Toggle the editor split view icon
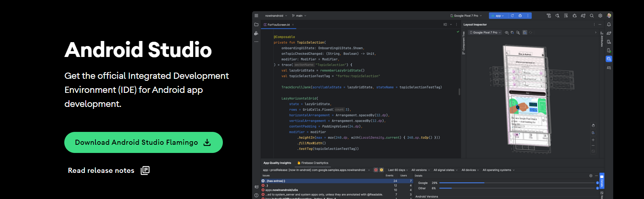 click(x=445, y=25)
